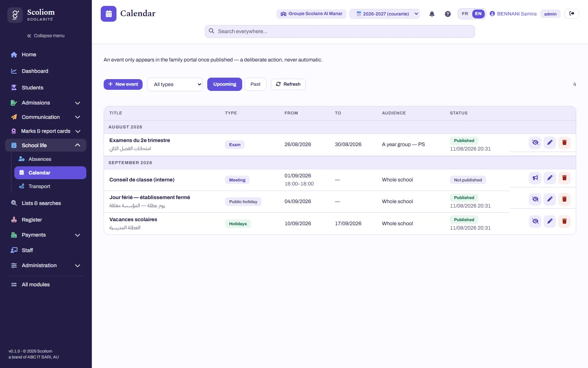
Task: Expand Marks & report cards menu
Action: point(46,131)
